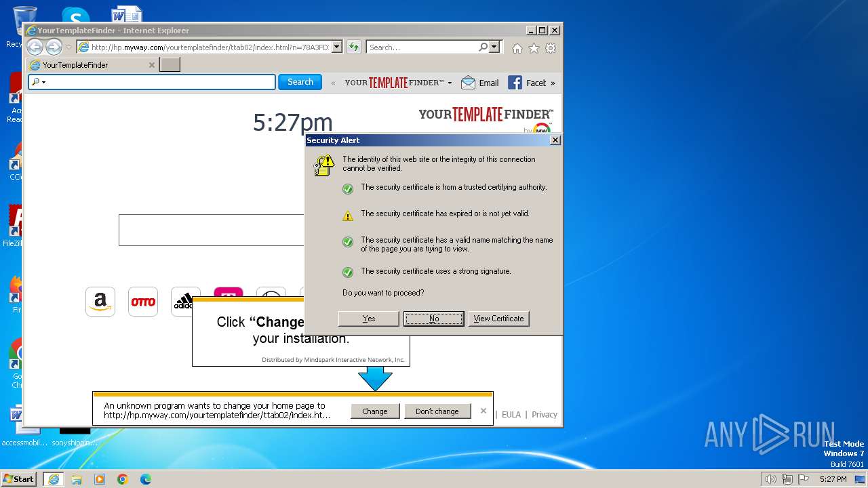The image size is (868, 488).
Task: Dismiss the home page change notification
Action: (x=483, y=411)
